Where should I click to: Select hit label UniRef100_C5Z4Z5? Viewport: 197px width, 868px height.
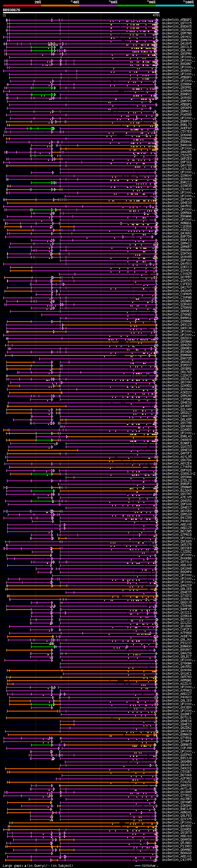pyautogui.click(x=177, y=155)
